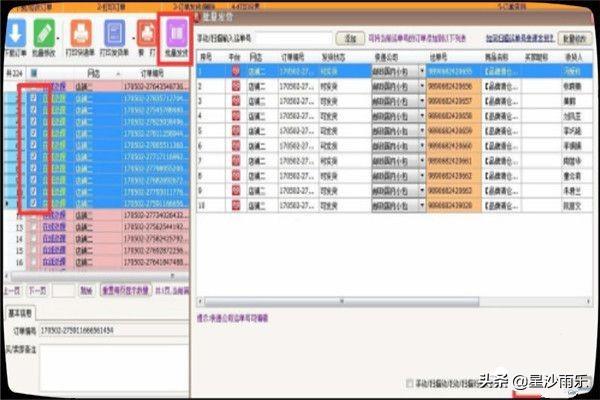Image resolution: width=600 pixels, height=400 pixels.
Task: Select the 基本信息 tab below order list
Action: pyautogui.click(x=21, y=313)
